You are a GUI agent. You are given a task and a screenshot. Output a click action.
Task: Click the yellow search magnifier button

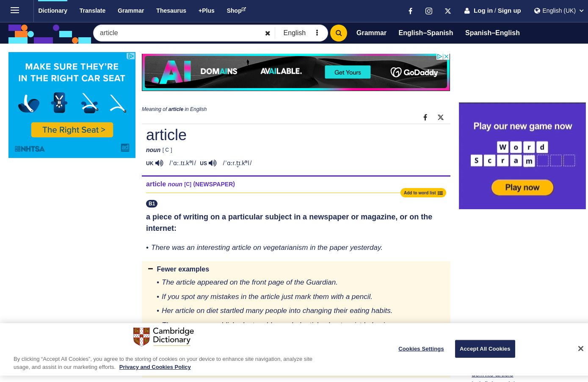click(338, 33)
